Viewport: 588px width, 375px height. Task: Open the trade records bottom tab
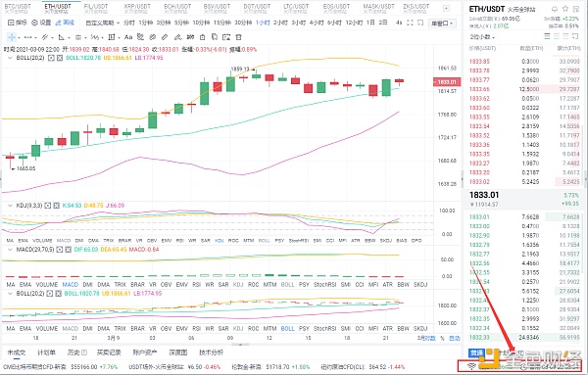pos(109,352)
